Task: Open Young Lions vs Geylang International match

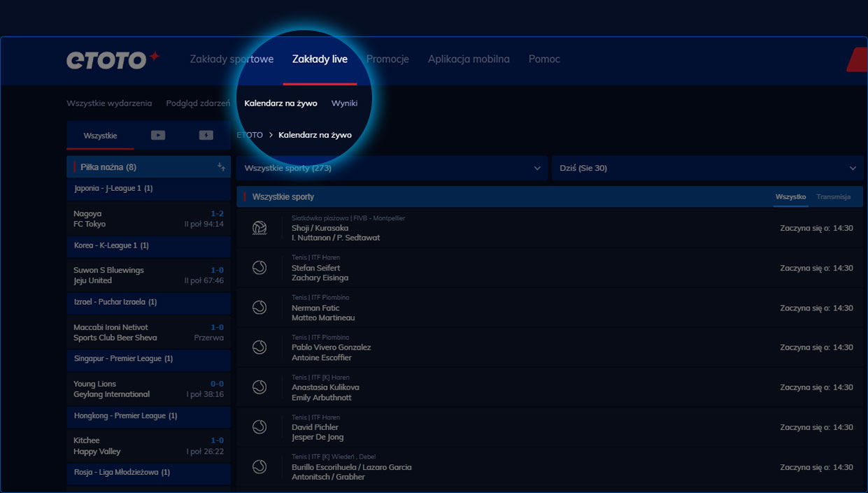Action: coord(148,389)
